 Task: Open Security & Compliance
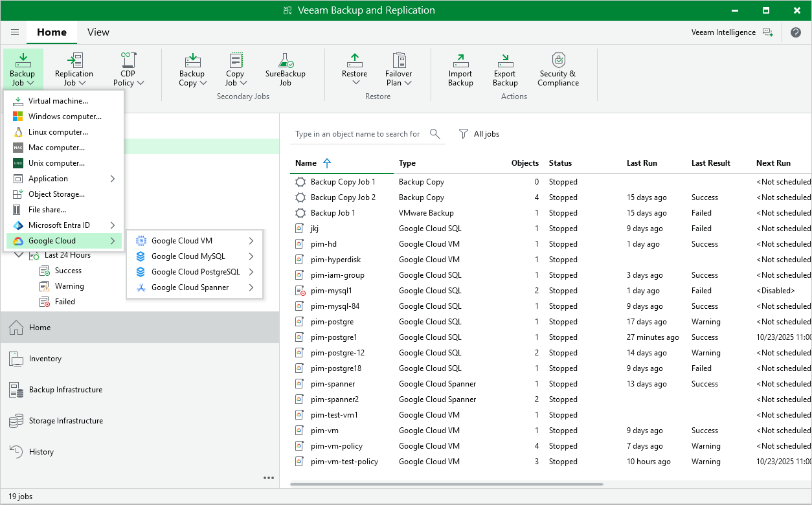click(x=558, y=69)
